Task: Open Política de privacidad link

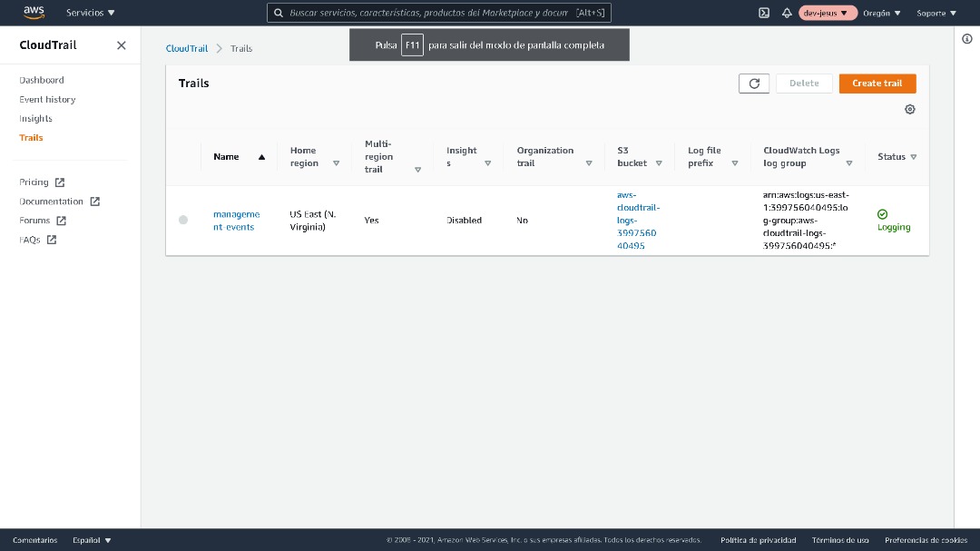Action: click(x=758, y=540)
